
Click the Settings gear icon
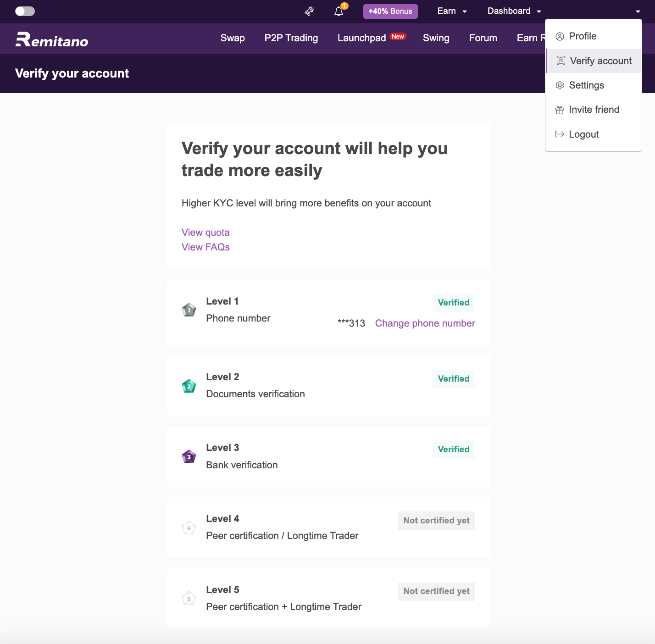pyautogui.click(x=560, y=85)
